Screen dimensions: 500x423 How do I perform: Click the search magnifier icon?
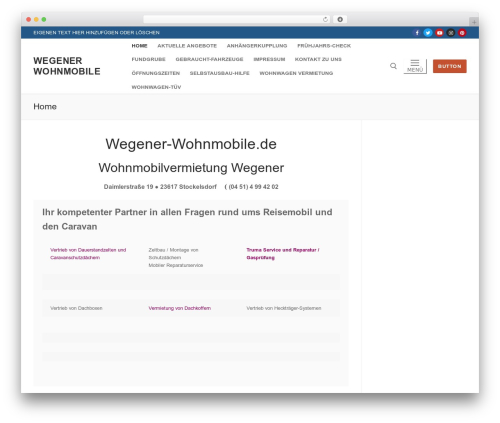[393, 66]
